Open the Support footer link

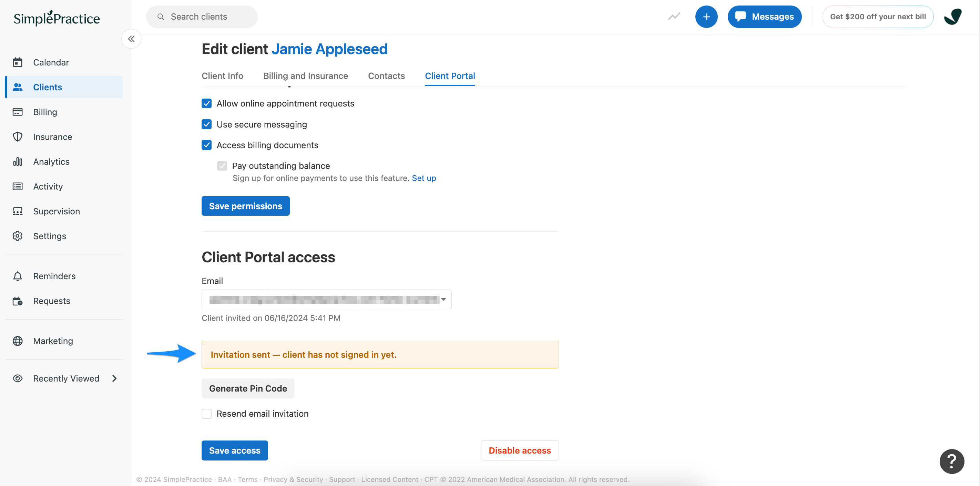(x=341, y=479)
